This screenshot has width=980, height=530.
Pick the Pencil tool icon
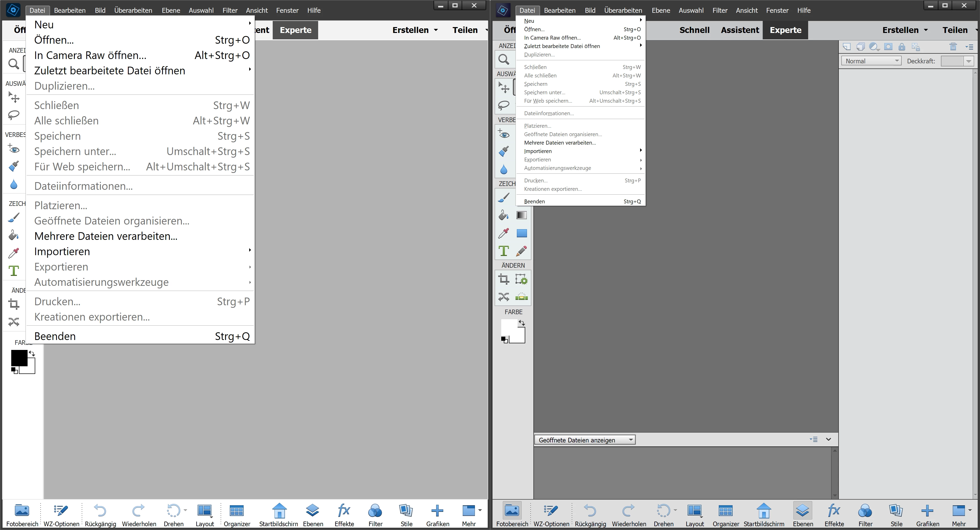pyautogui.click(x=522, y=251)
